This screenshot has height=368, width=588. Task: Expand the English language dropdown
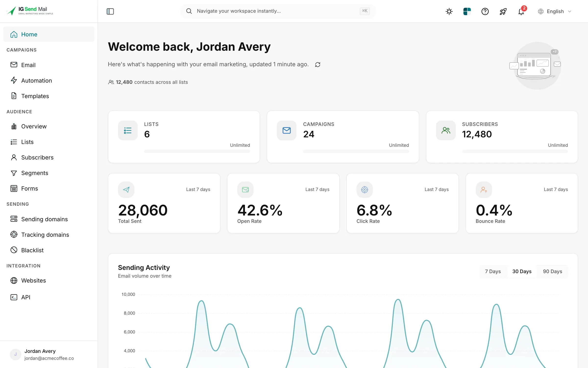pos(555,11)
